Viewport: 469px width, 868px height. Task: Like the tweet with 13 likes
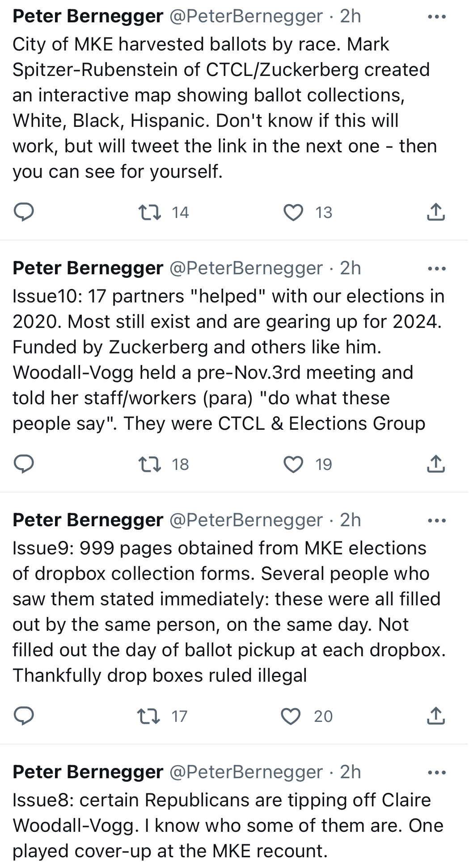click(293, 212)
